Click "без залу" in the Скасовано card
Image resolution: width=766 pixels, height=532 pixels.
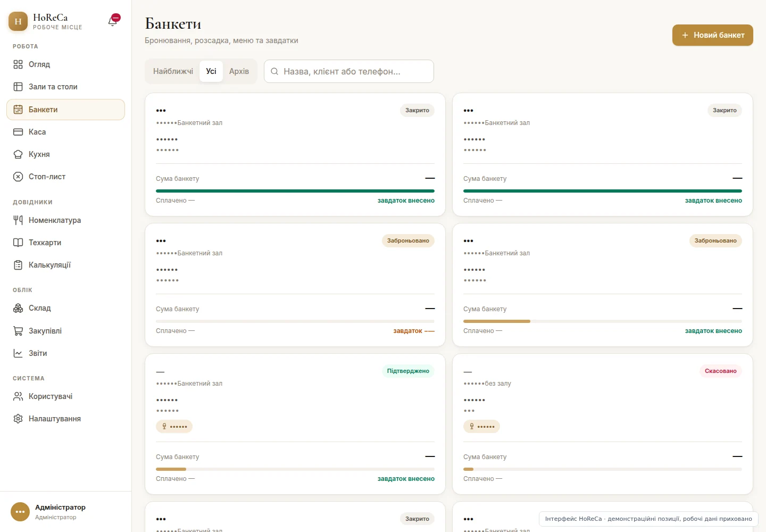click(498, 384)
